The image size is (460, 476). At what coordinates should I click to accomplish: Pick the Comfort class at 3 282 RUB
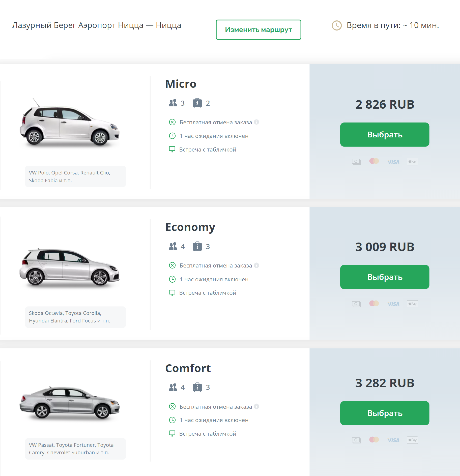tap(385, 413)
